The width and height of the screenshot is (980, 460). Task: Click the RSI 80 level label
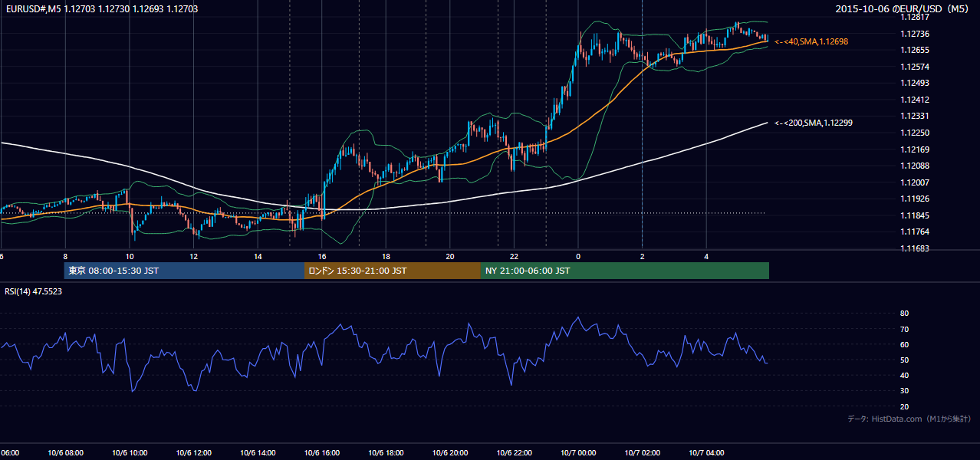point(904,314)
